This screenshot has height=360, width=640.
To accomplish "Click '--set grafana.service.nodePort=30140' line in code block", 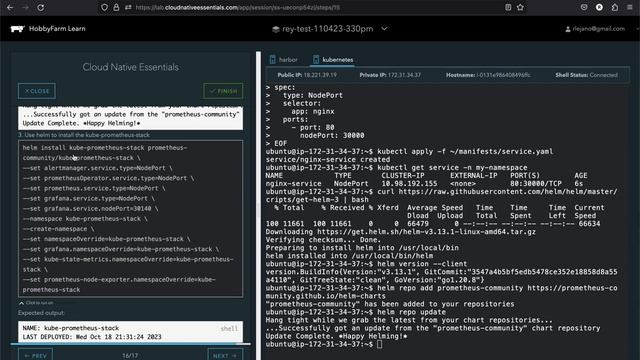I will (x=90, y=209).
